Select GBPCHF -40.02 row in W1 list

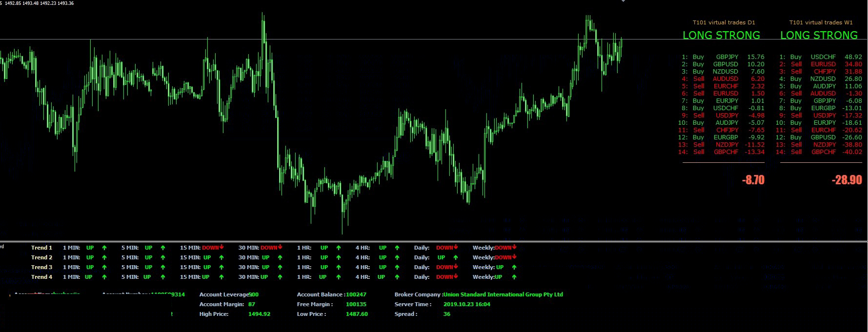pyautogui.click(x=819, y=152)
